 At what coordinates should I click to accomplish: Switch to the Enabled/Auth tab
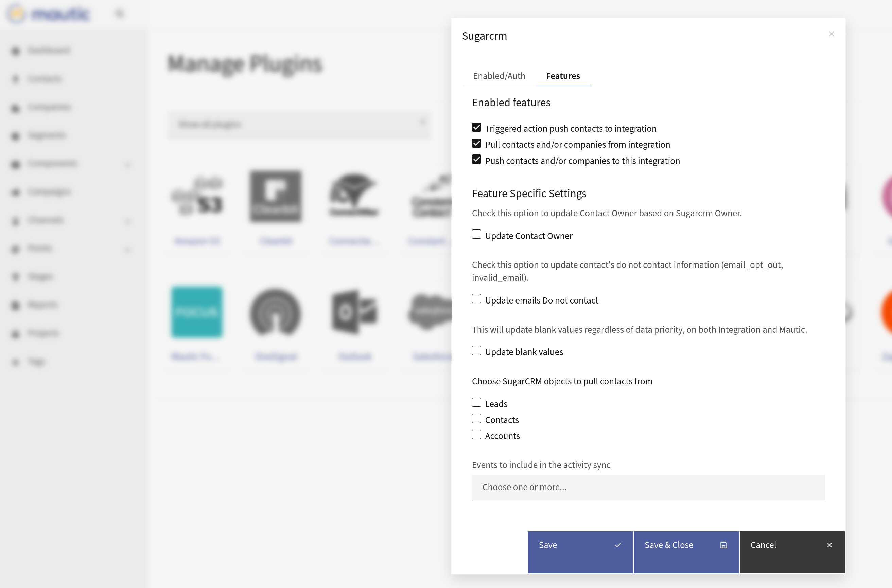499,76
